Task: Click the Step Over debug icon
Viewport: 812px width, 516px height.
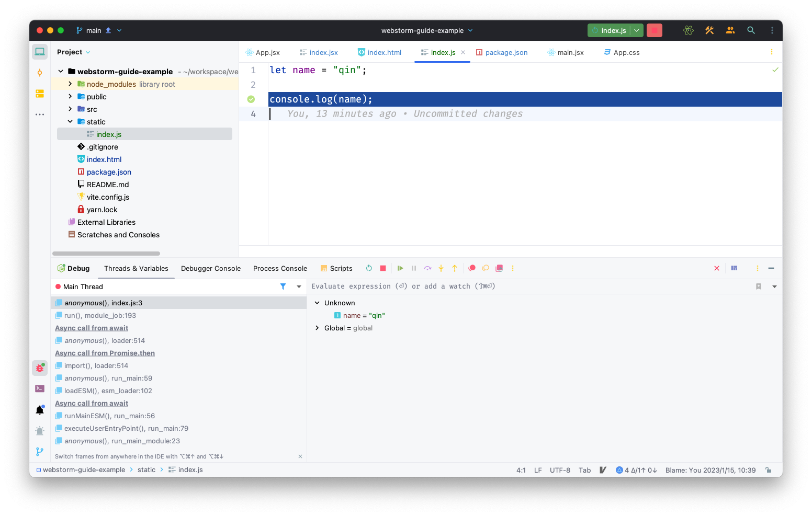Action: tap(427, 268)
